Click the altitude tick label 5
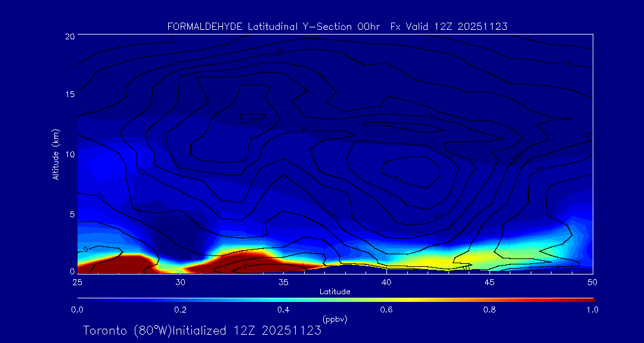 tap(72, 214)
